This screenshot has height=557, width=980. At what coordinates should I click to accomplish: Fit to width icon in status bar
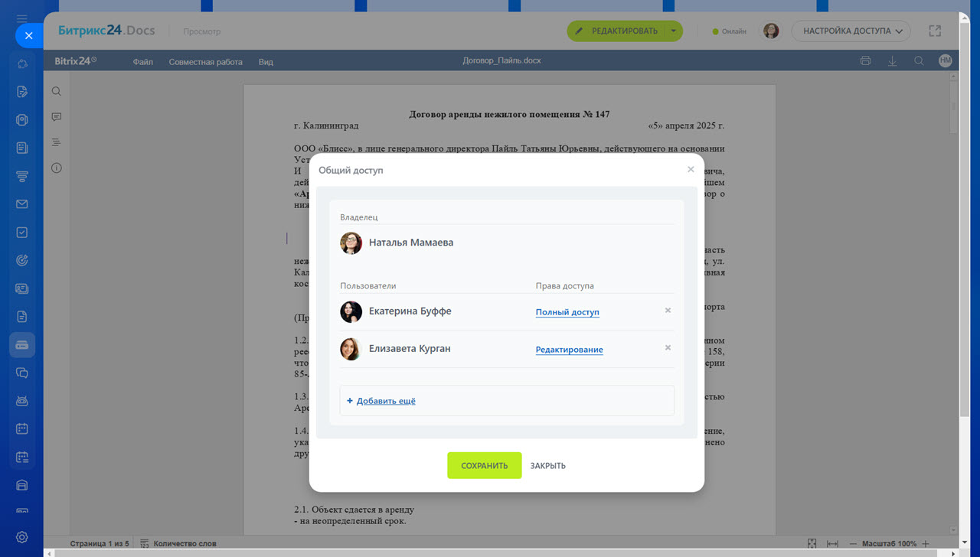click(833, 543)
